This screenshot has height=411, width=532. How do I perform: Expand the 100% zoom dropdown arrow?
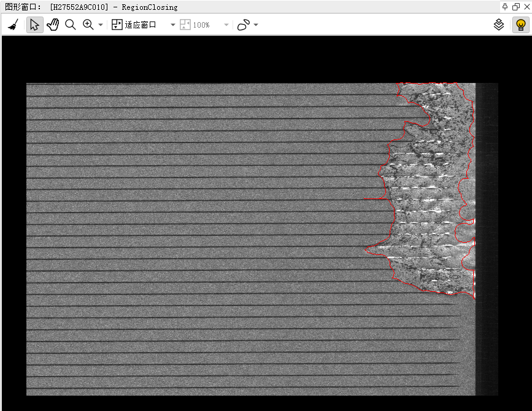[226, 25]
